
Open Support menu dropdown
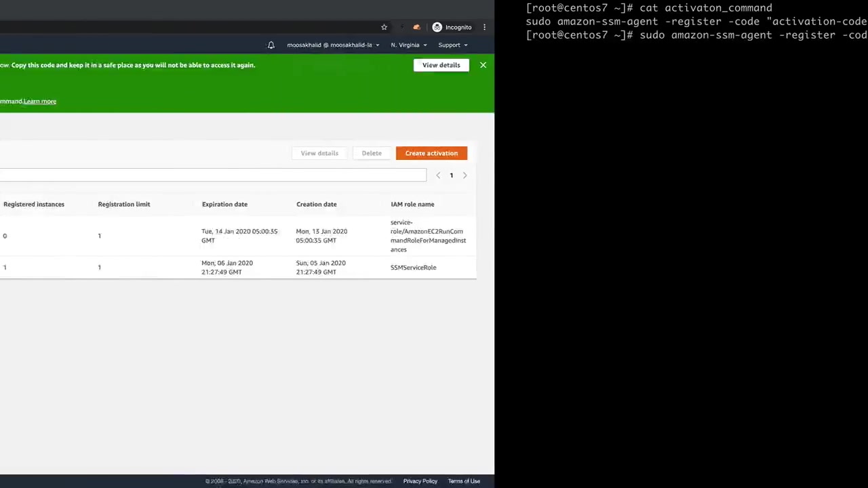click(453, 45)
